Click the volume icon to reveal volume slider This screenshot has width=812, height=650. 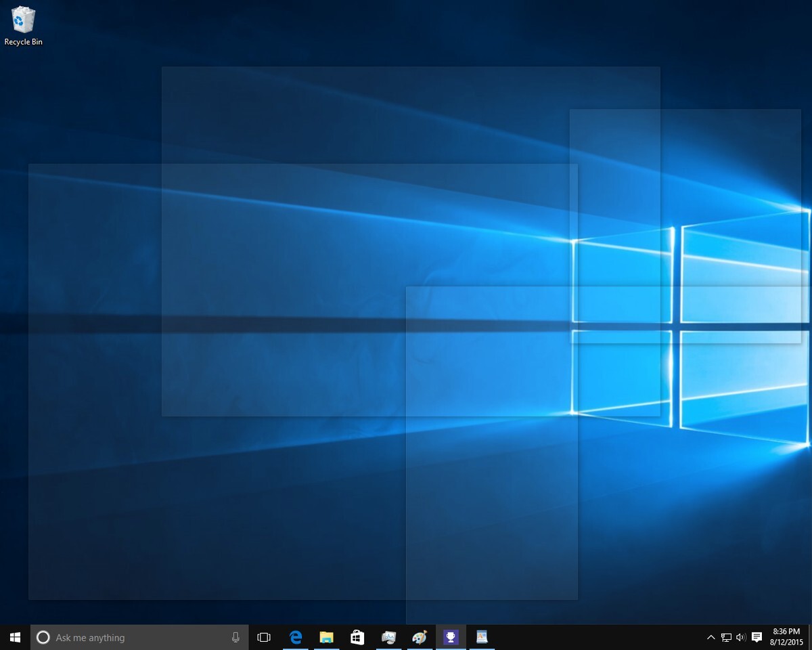click(x=742, y=637)
